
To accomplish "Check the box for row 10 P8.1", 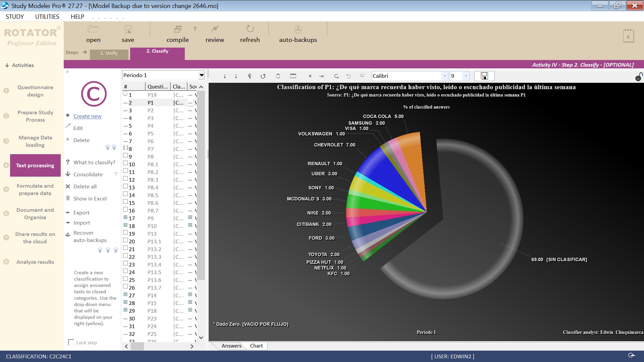I will coord(125,163).
